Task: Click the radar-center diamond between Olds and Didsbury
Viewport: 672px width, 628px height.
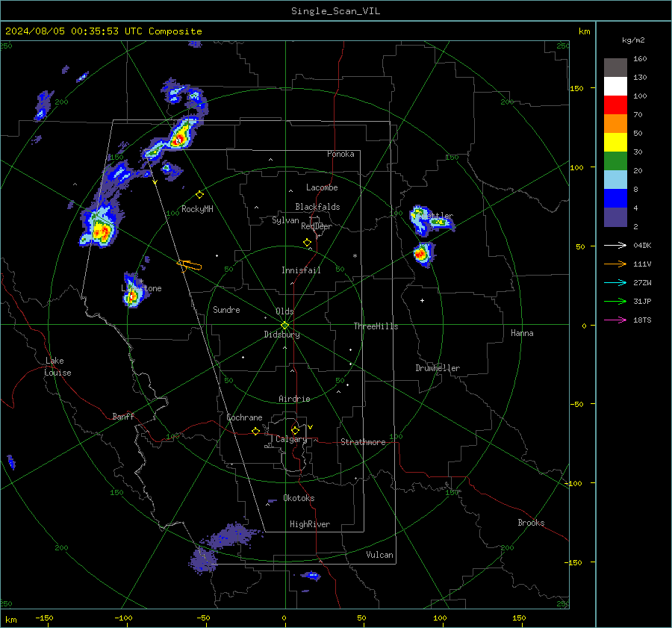Action: pyautogui.click(x=284, y=326)
